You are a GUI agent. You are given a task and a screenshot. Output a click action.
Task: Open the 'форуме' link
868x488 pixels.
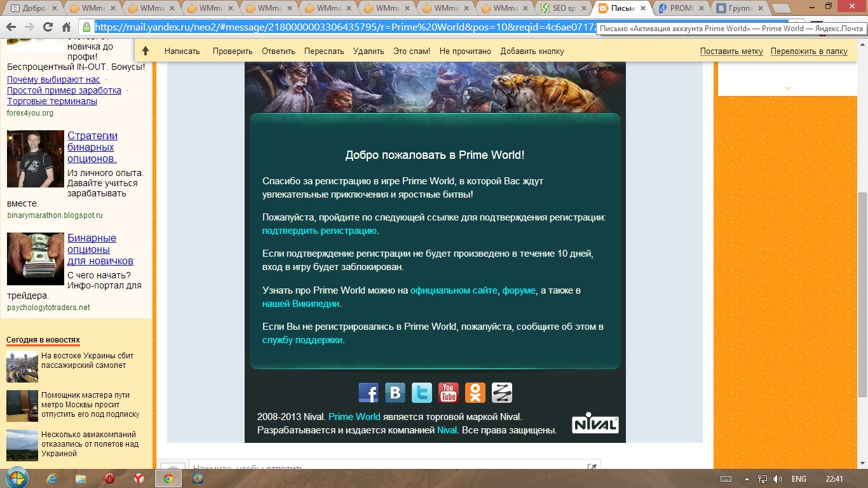518,290
